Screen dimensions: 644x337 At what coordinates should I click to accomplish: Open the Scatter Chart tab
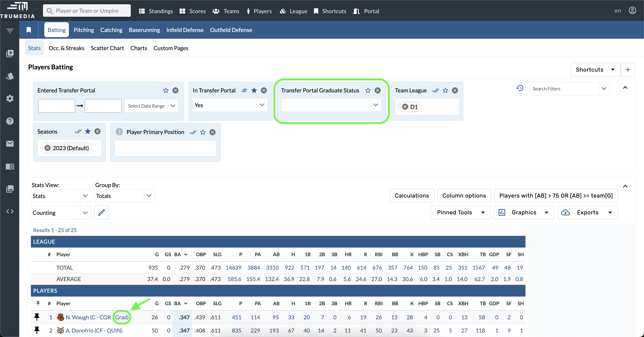pyautogui.click(x=107, y=48)
